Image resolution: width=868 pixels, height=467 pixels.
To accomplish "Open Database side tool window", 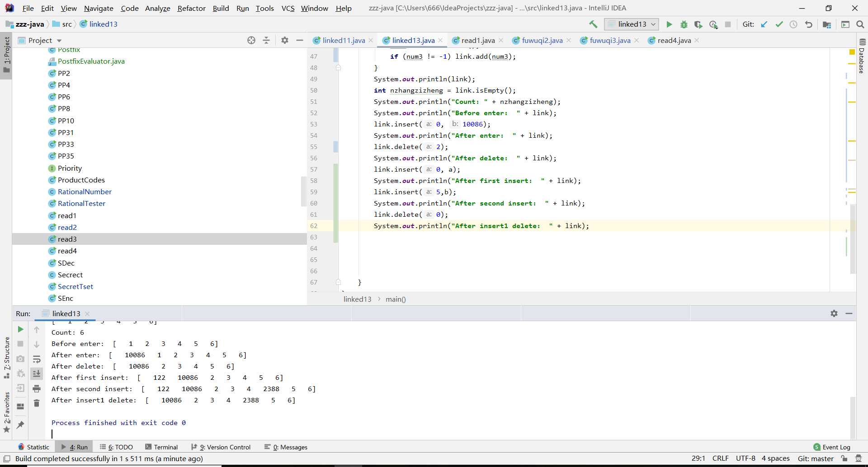I will 862,56.
